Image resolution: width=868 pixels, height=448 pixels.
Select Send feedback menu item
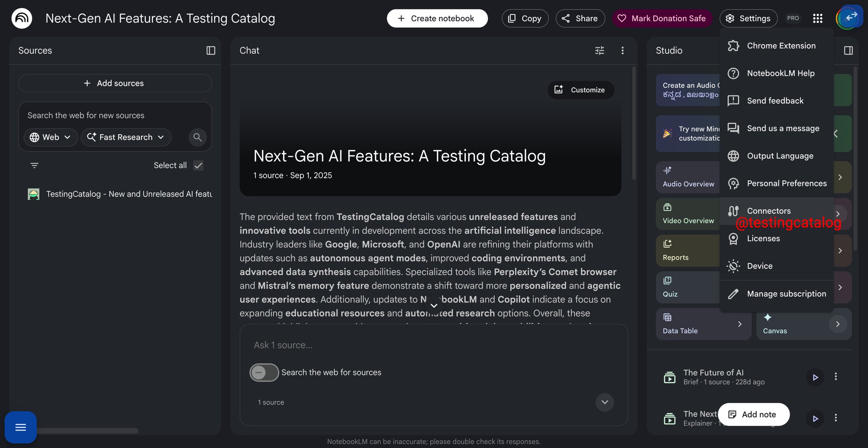(777, 101)
